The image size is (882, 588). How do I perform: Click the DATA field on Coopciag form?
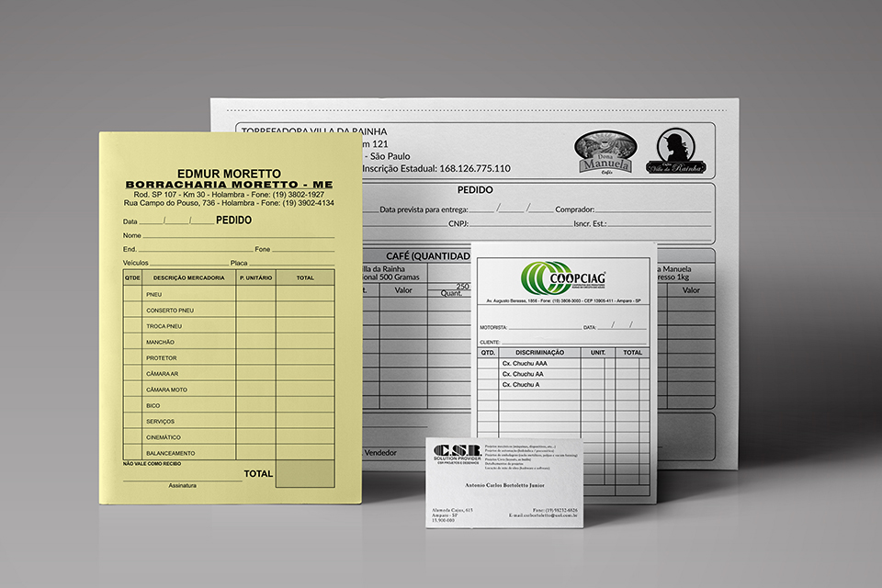[615, 326]
